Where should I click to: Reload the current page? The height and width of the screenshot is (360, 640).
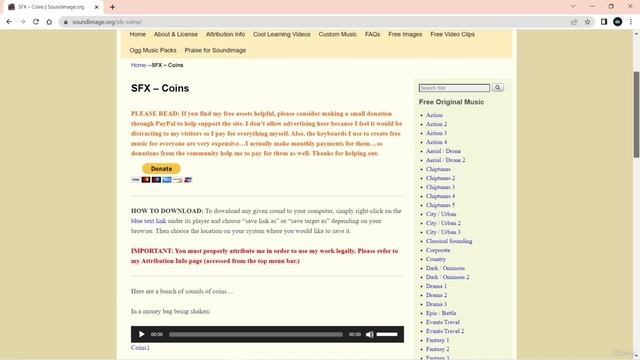point(36,22)
